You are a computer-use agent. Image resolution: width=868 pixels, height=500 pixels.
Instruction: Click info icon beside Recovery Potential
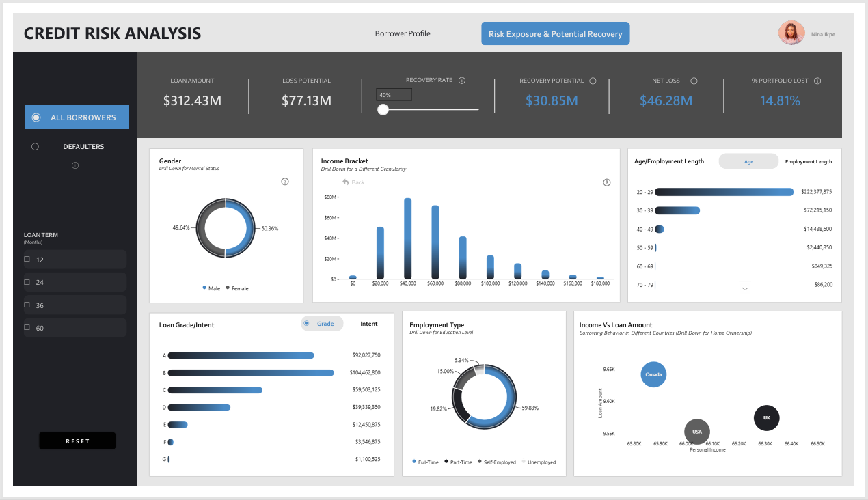point(593,81)
